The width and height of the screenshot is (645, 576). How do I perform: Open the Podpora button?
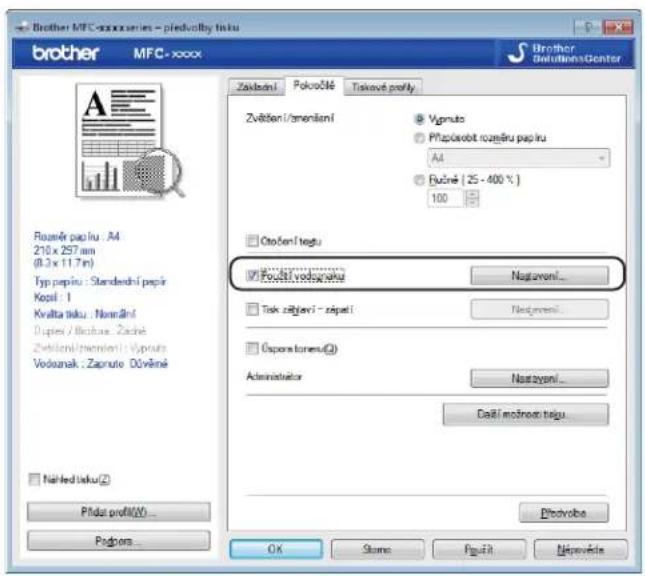118,541
